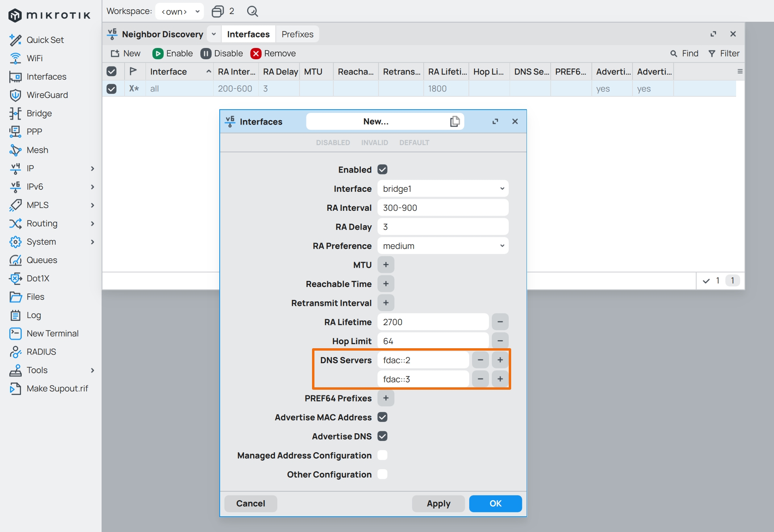Image resolution: width=774 pixels, height=532 pixels.
Task: Open the Workspace dropdown
Action: [179, 11]
